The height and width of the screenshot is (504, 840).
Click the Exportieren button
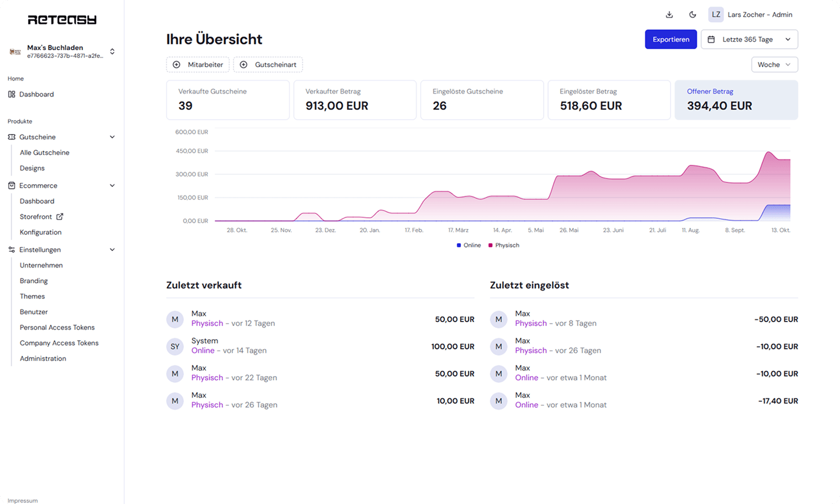671,39
